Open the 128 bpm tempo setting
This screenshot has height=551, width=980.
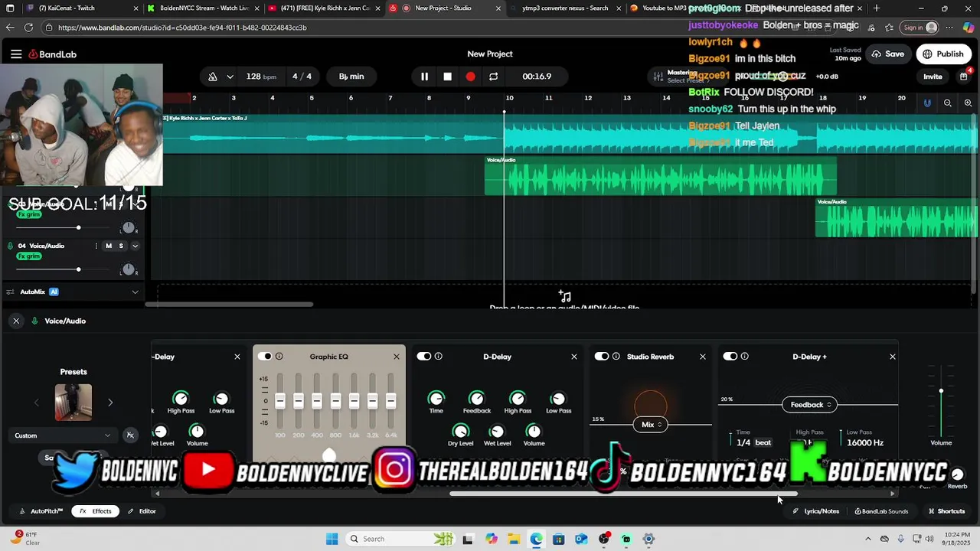[x=261, y=77]
